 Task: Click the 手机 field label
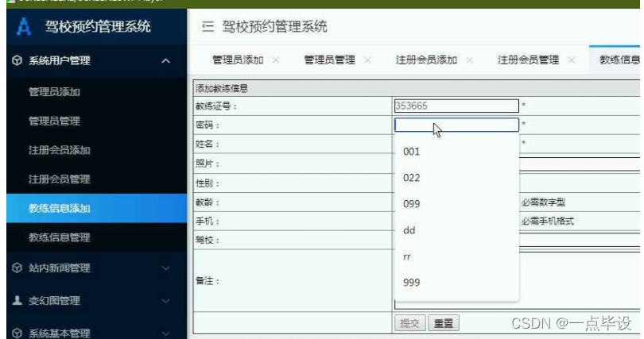click(208, 222)
